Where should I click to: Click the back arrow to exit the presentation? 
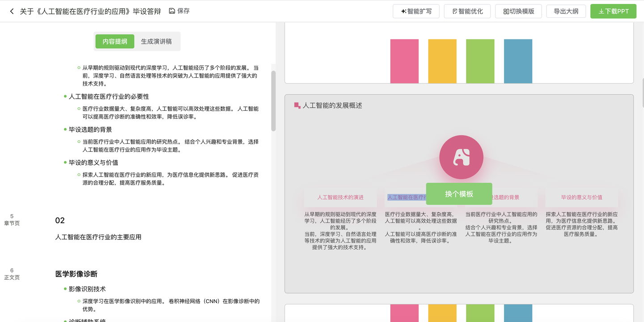[x=11, y=11]
